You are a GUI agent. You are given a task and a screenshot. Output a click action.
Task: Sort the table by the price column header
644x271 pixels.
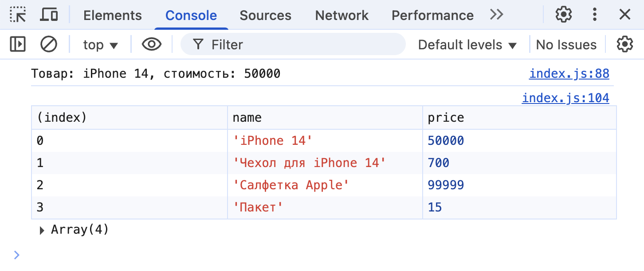click(x=446, y=118)
